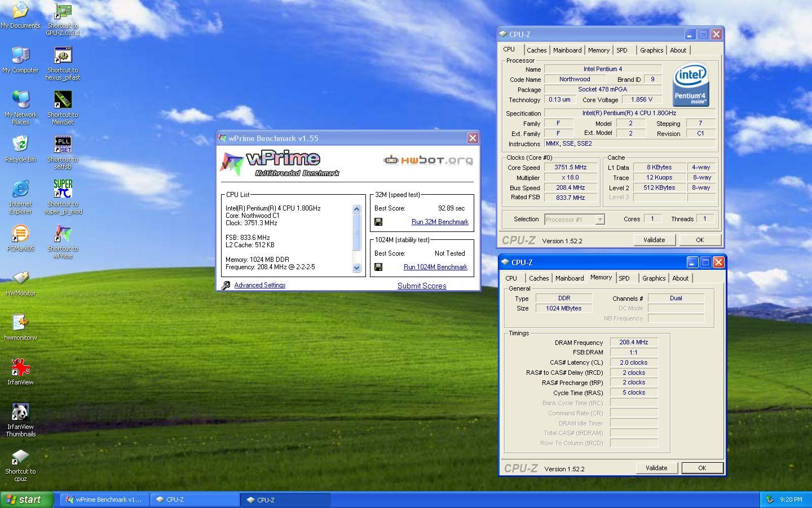The width and height of the screenshot is (812, 508).
Task: Open About tab in upper CPU-Z window
Action: [x=678, y=50]
